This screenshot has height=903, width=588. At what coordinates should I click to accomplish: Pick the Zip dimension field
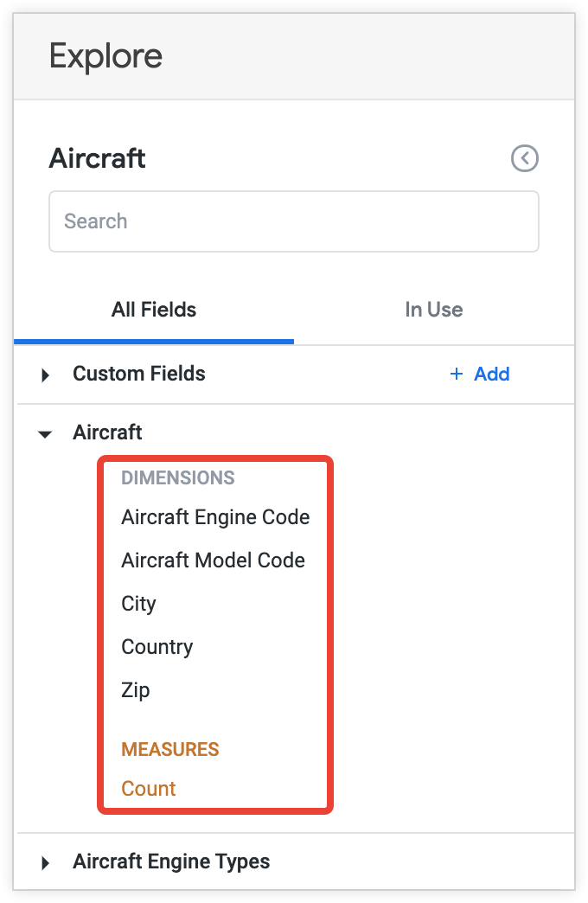click(x=136, y=690)
